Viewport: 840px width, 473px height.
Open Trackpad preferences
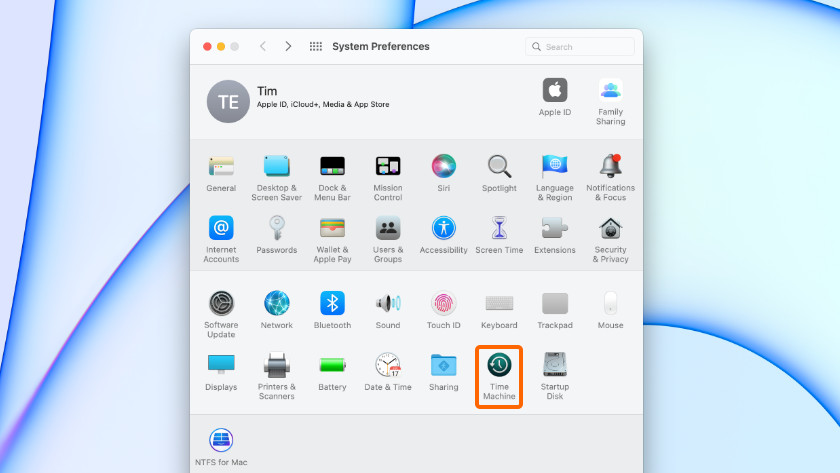tap(554, 310)
